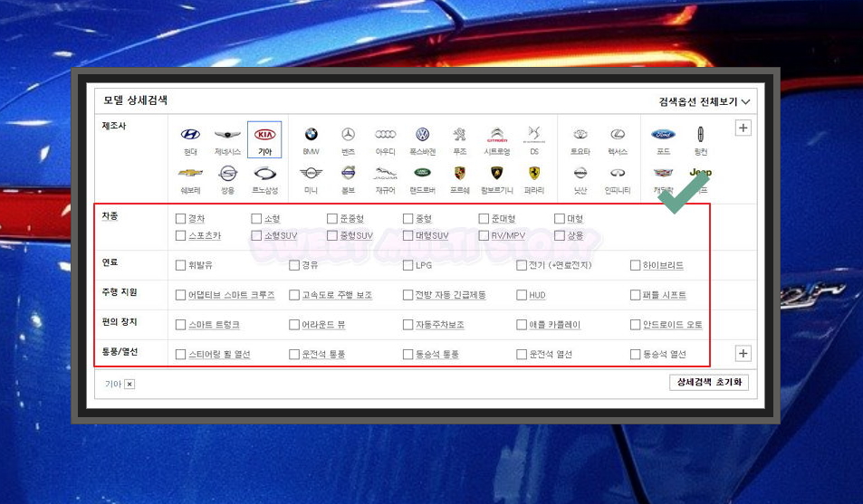Enable 어댑티브 스마트 크루즈 checkbox
Viewport: 863px width, 504px height.
click(x=180, y=295)
